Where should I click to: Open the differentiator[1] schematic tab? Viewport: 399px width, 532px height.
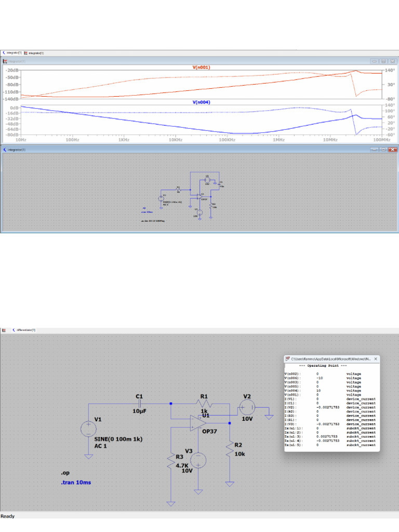tap(24, 330)
